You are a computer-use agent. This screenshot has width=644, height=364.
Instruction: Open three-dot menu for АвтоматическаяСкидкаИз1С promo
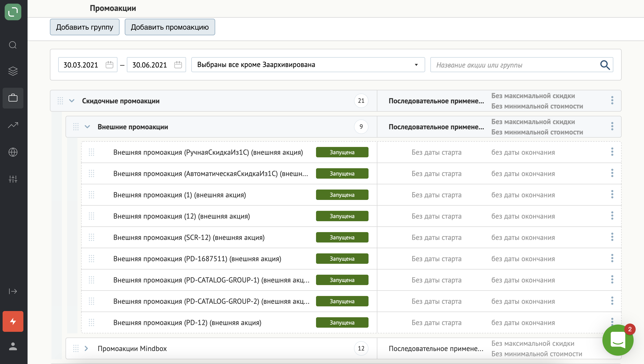pyautogui.click(x=612, y=173)
